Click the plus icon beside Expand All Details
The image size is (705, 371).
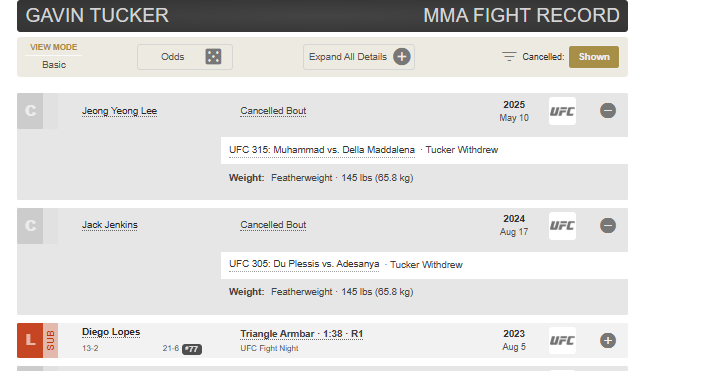(402, 57)
